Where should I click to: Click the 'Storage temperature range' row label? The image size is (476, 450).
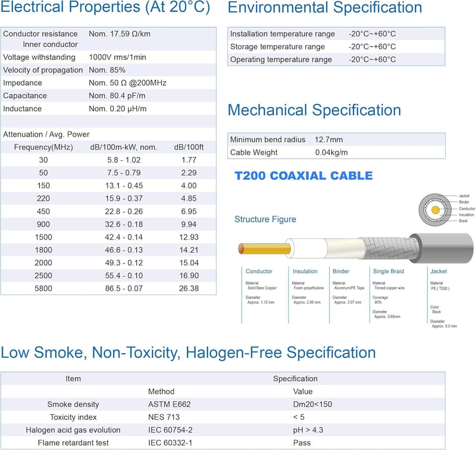(277, 47)
